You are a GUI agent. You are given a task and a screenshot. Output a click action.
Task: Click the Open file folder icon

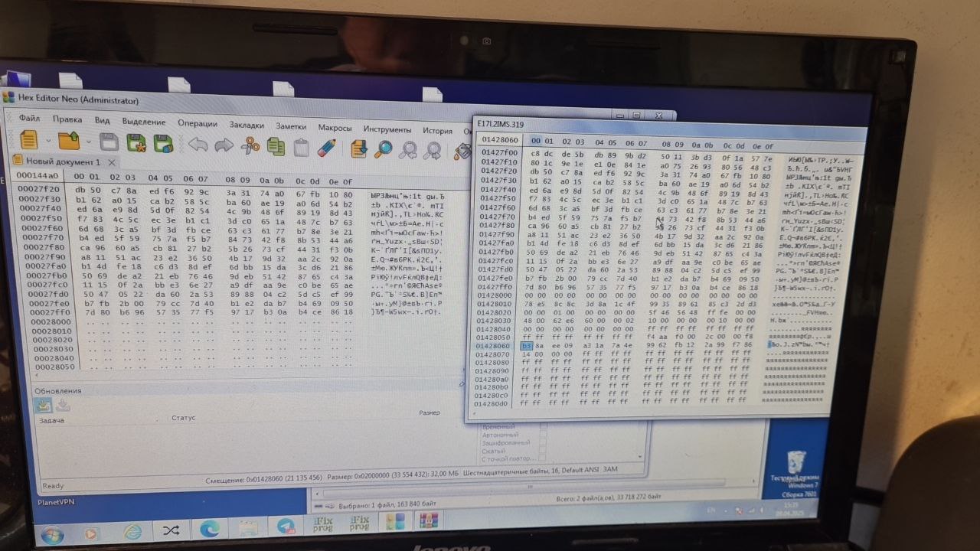point(70,142)
